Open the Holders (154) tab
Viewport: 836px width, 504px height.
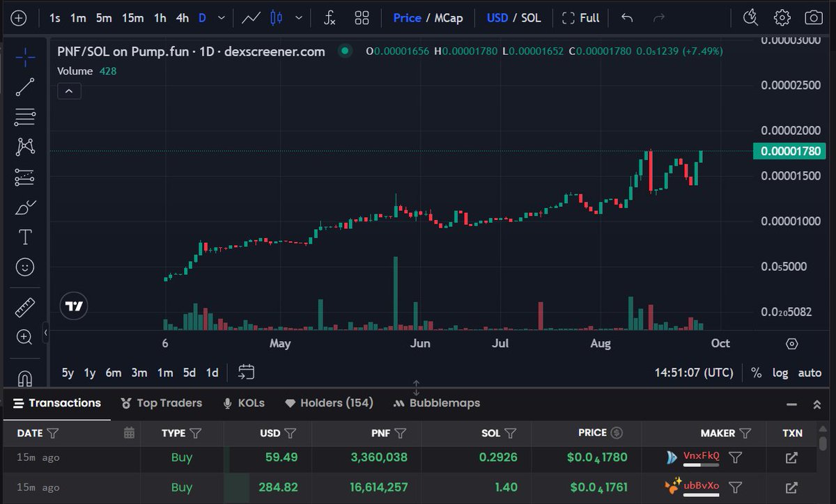pyautogui.click(x=329, y=403)
